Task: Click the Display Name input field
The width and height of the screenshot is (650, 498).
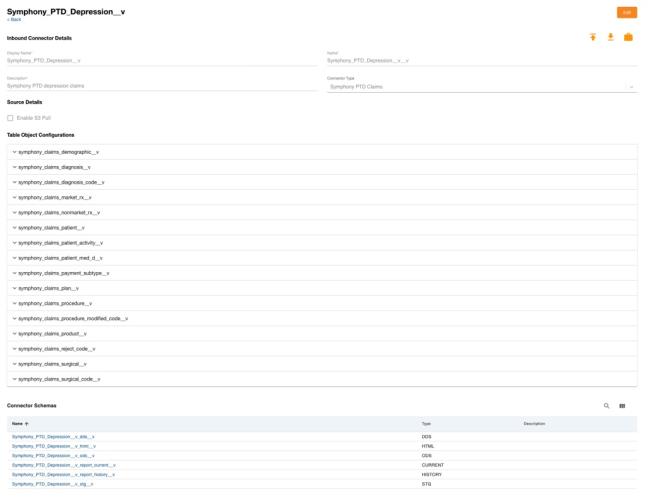Action: pos(160,61)
